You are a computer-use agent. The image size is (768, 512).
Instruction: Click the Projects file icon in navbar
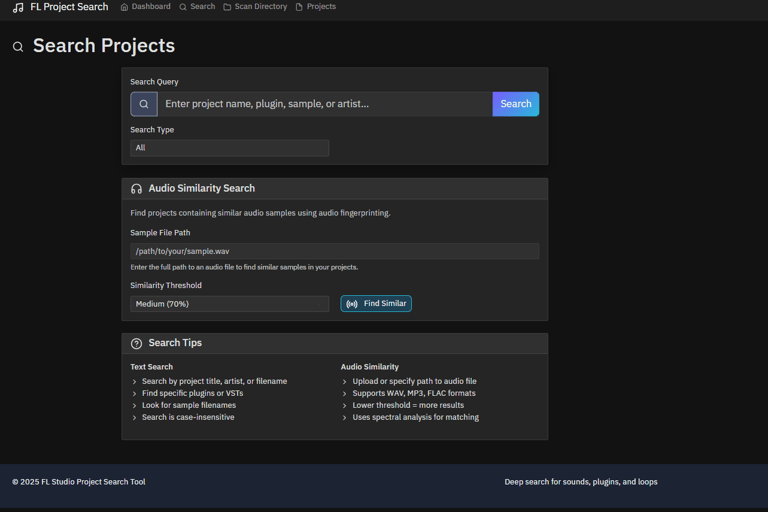[299, 7]
